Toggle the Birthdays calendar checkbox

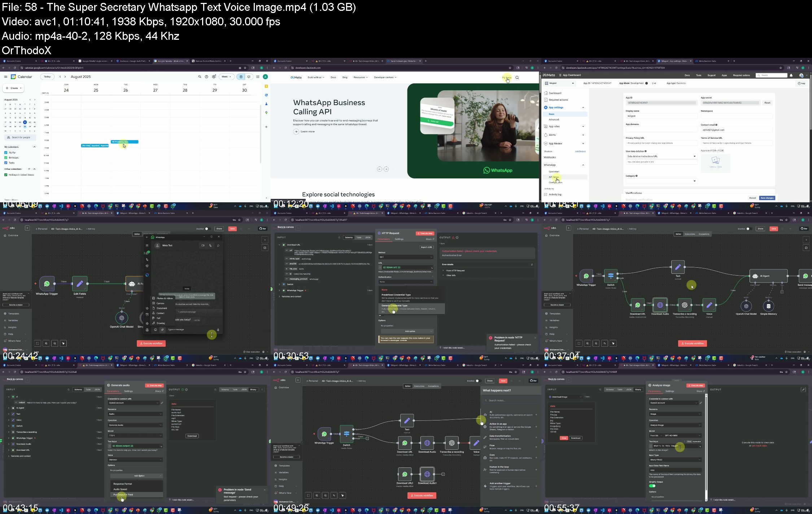(6, 157)
